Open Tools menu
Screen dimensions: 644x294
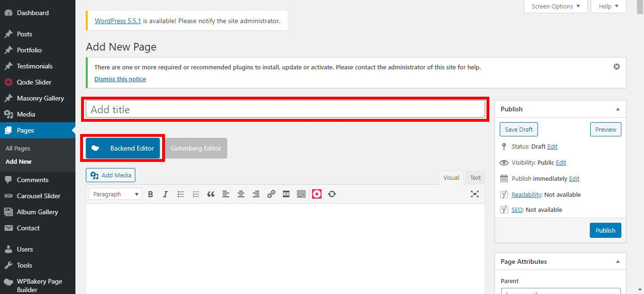click(x=38, y=265)
